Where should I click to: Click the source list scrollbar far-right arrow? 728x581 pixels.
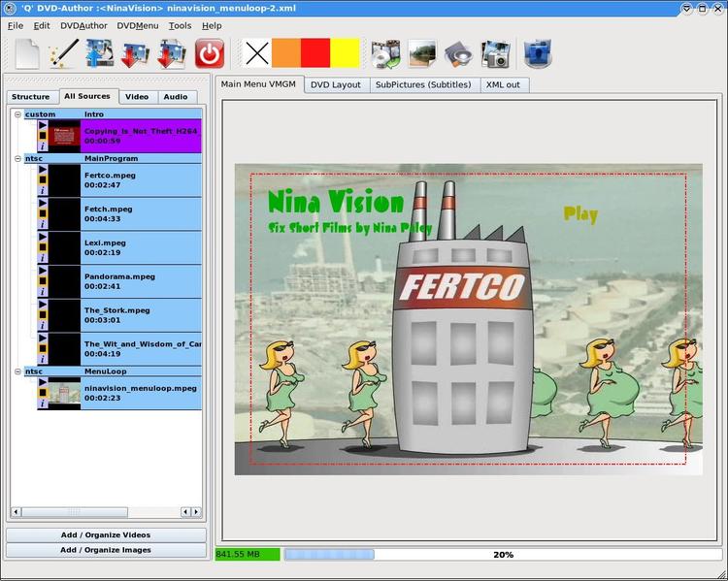(x=196, y=512)
